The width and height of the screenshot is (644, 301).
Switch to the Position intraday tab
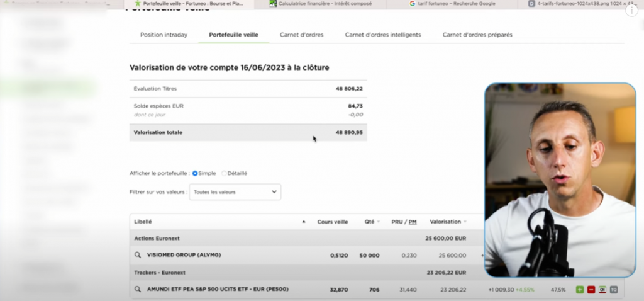click(164, 35)
